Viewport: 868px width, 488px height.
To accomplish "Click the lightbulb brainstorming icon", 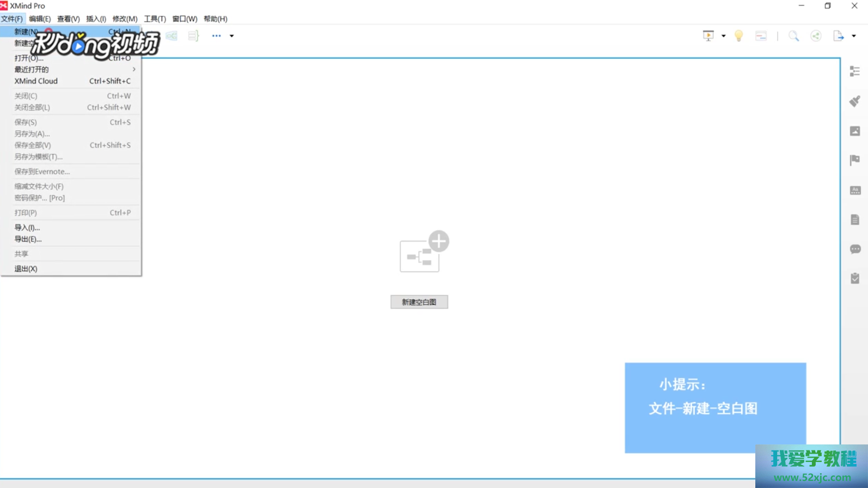I will click(x=738, y=36).
